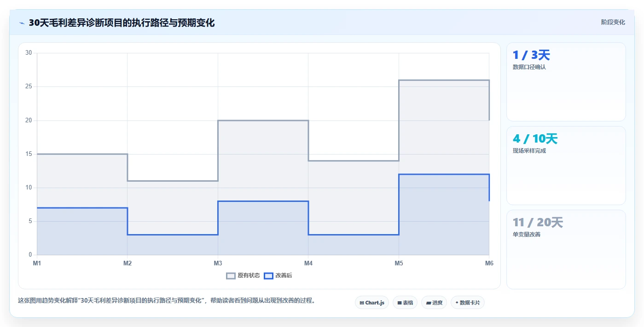
Task: Click the y-axis value 25
Action: 29,86
